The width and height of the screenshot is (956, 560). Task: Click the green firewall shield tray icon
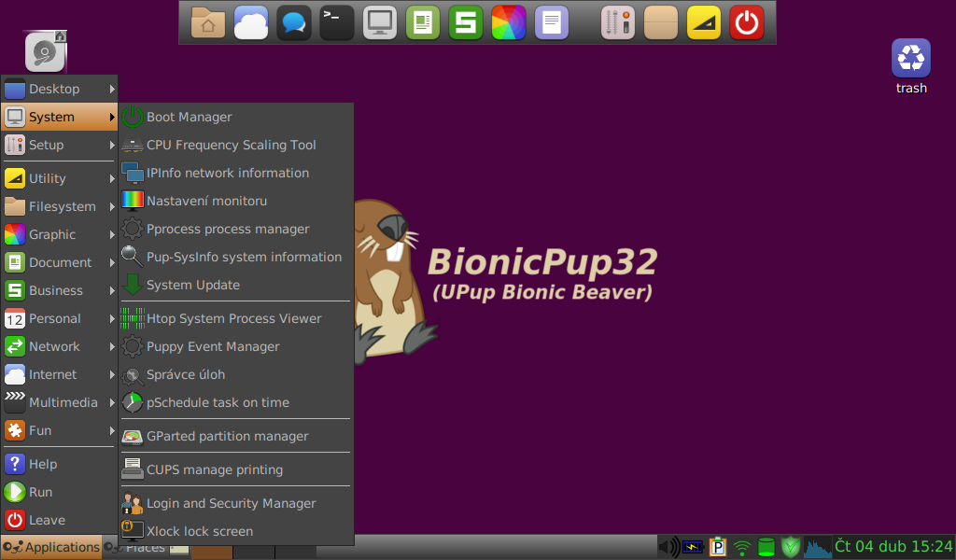[790, 546]
